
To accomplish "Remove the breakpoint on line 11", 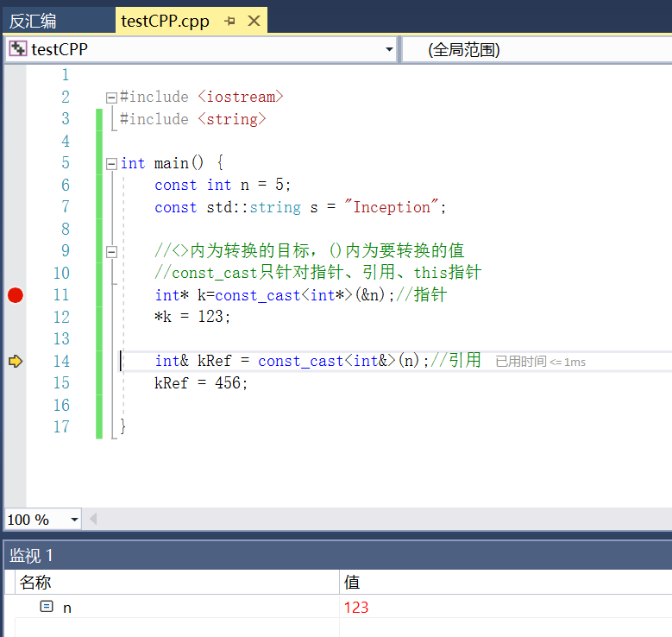I will (x=16, y=295).
